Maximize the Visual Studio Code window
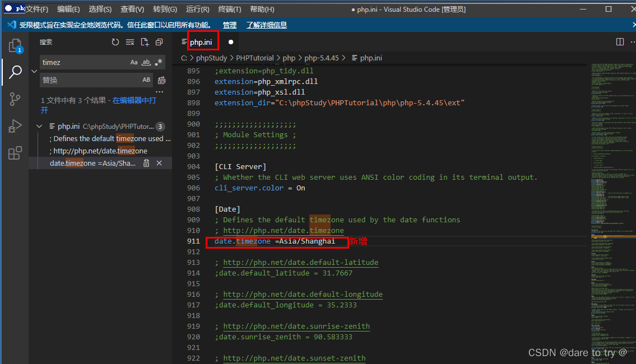 click(609, 9)
